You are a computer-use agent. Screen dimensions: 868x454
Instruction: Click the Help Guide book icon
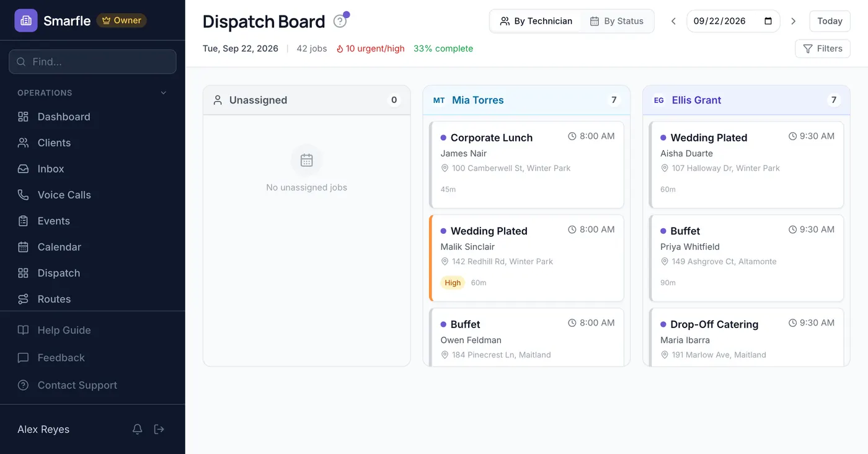click(23, 330)
